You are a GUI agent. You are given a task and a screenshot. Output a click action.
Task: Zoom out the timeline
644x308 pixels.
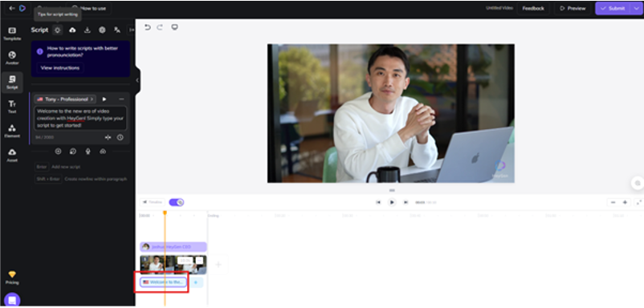click(x=613, y=202)
